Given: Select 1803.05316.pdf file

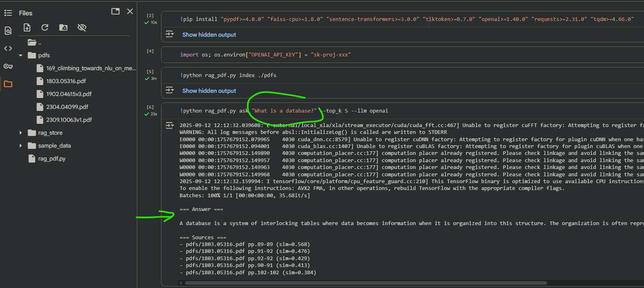Looking at the screenshot, I should [66, 81].
